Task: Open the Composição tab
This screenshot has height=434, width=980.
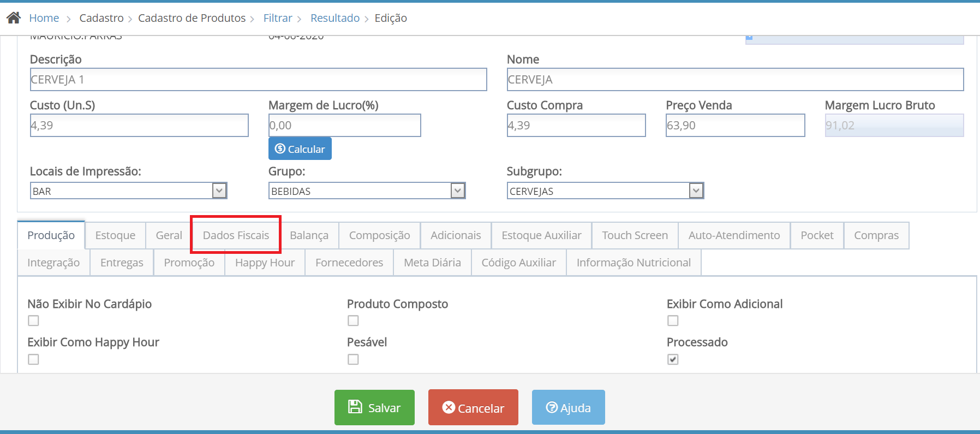Action: pyautogui.click(x=379, y=235)
